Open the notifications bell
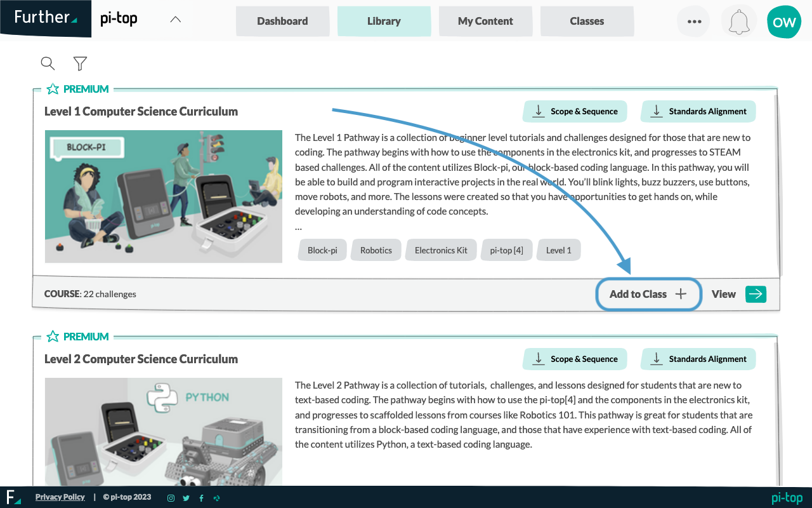The height and width of the screenshot is (508, 812). coord(739,22)
